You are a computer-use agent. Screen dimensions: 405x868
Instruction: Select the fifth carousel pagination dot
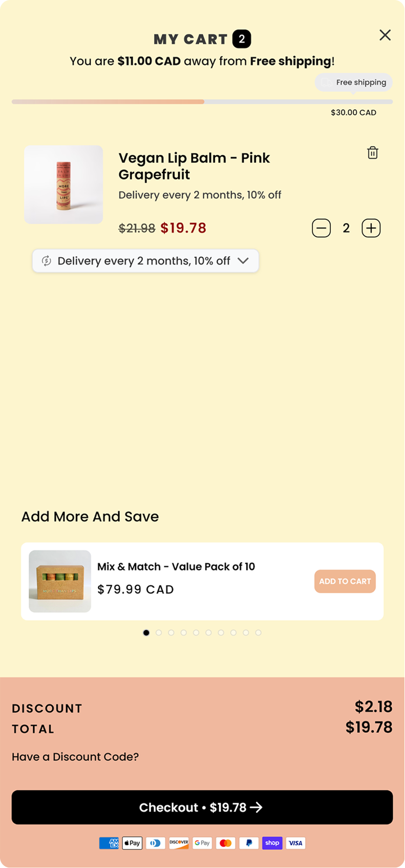[x=196, y=633]
